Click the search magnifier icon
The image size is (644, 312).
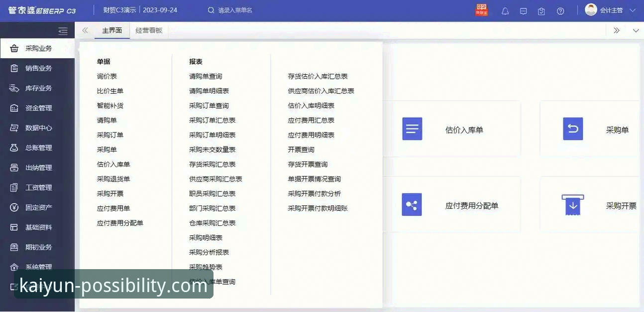coord(211,10)
